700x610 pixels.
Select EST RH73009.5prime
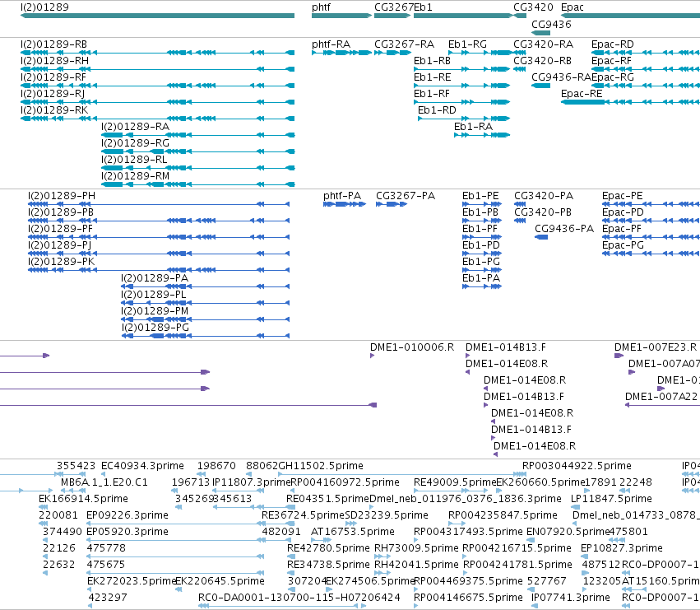pos(416,548)
